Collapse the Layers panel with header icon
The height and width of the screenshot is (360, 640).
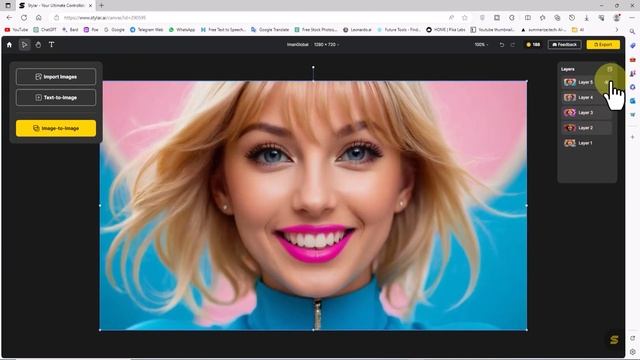pyautogui.click(x=610, y=69)
